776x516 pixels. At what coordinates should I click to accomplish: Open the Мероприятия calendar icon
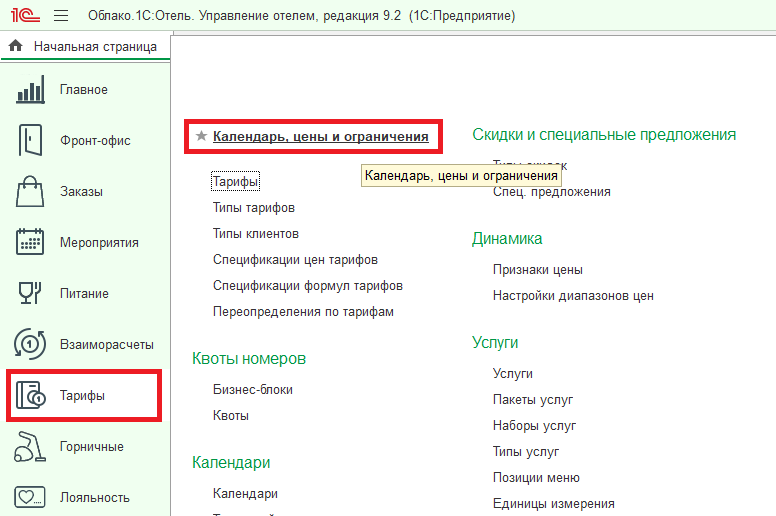(30, 242)
